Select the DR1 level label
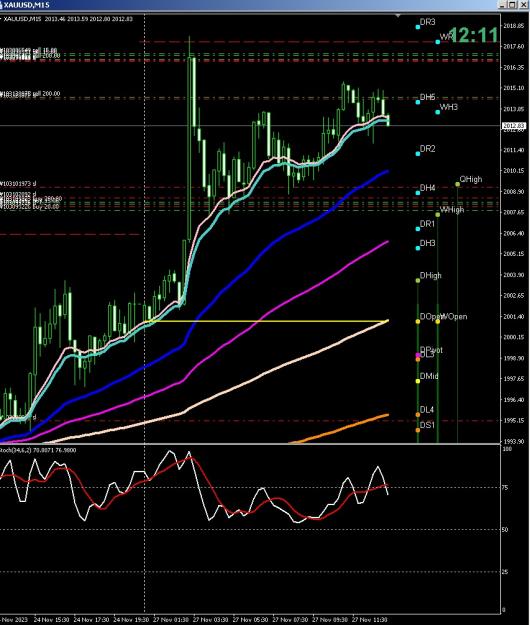Viewport: 530px width, 625px height. pos(427,224)
